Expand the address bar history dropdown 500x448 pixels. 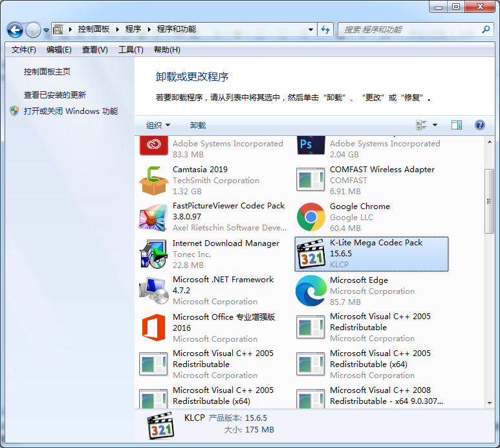click(311, 30)
